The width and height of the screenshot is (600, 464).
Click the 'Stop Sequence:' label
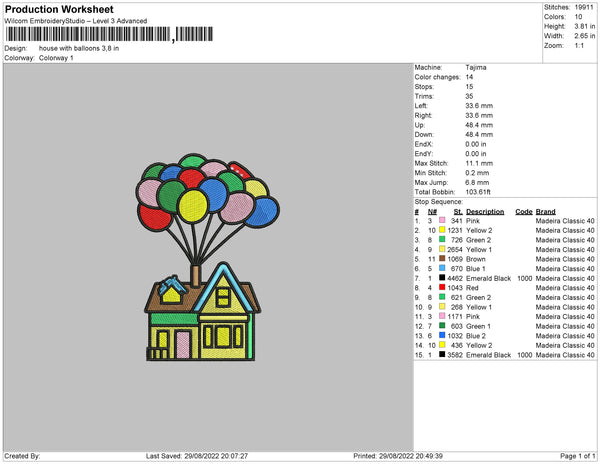point(439,202)
